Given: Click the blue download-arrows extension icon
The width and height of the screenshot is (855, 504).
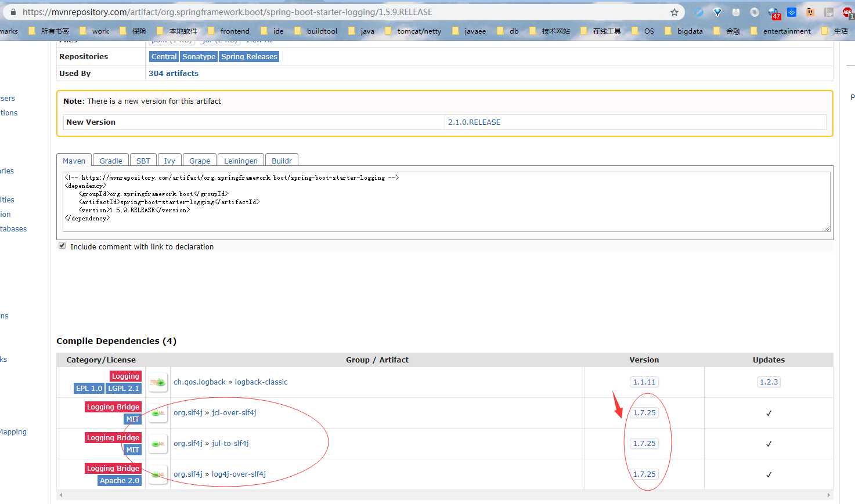Looking at the screenshot, I should 792,12.
